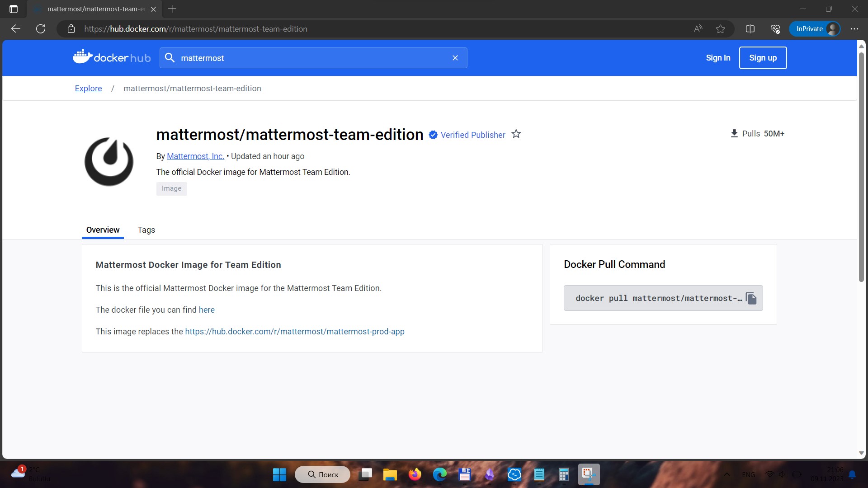Screen dimensions: 868x488
Task: Click the Sign up button
Action: coord(763,58)
